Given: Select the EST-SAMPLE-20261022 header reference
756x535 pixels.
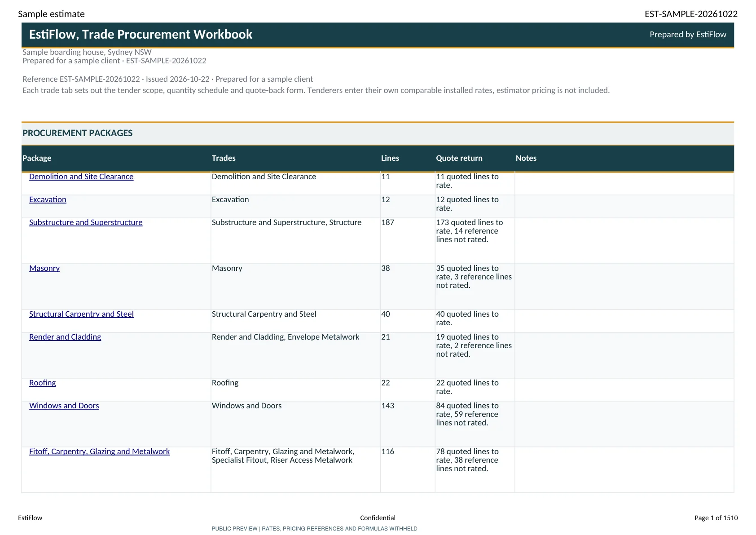Looking at the screenshot, I should (x=691, y=14).
